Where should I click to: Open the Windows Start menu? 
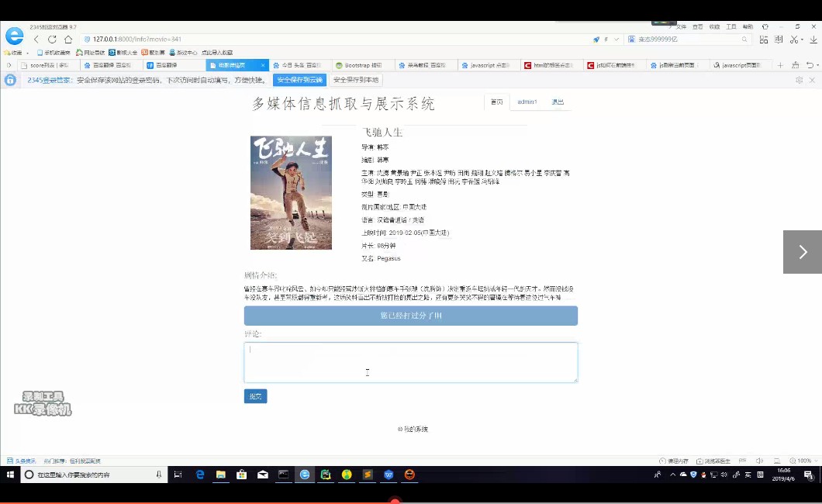point(10,475)
